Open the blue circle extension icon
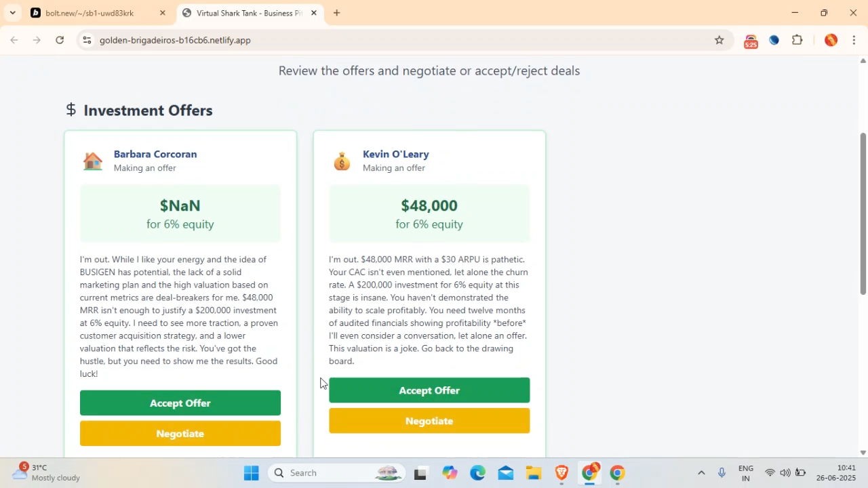The height and width of the screenshot is (488, 868). tap(774, 41)
